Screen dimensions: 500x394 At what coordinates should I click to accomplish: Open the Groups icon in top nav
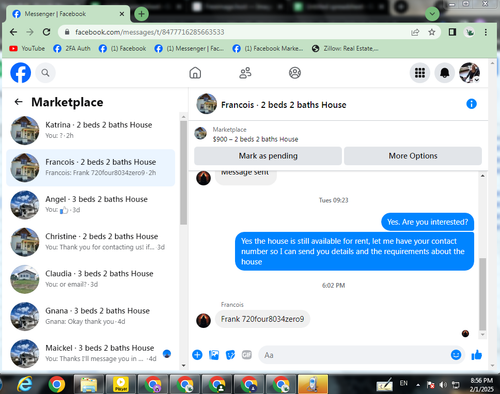295,73
